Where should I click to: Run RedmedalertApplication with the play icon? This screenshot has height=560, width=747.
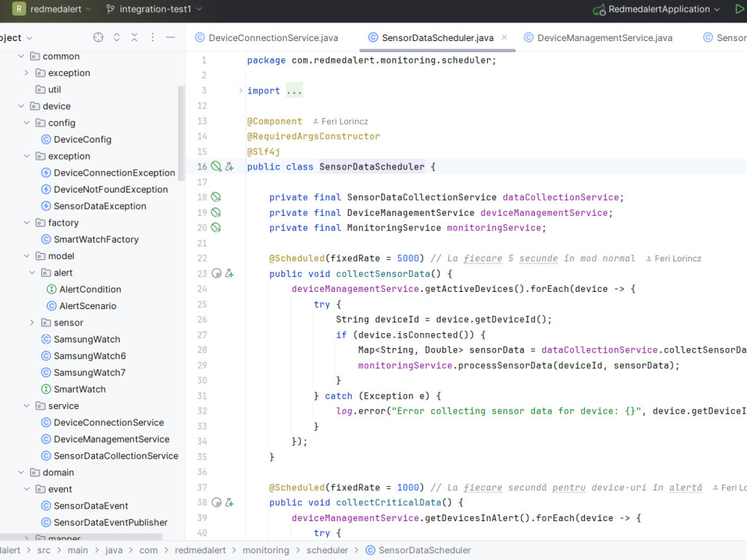click(x=740, y=9)
